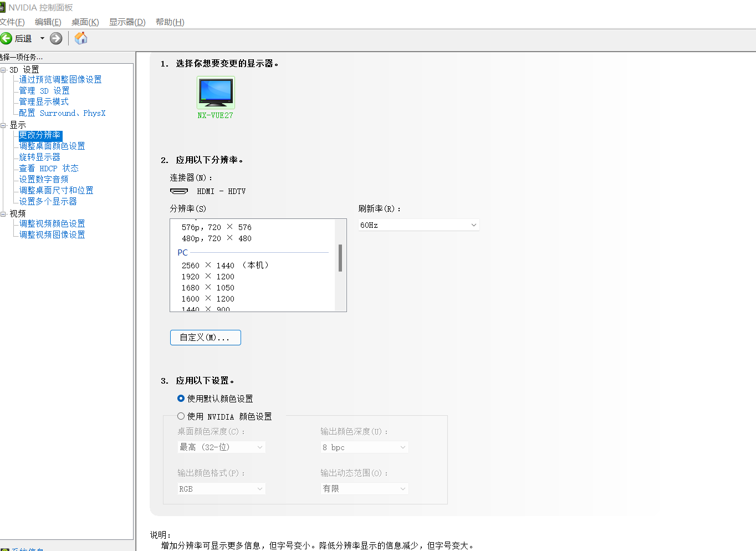Open 输出动态范围 有限 dropdown
The image size is (756, 551).
(365, 489)
